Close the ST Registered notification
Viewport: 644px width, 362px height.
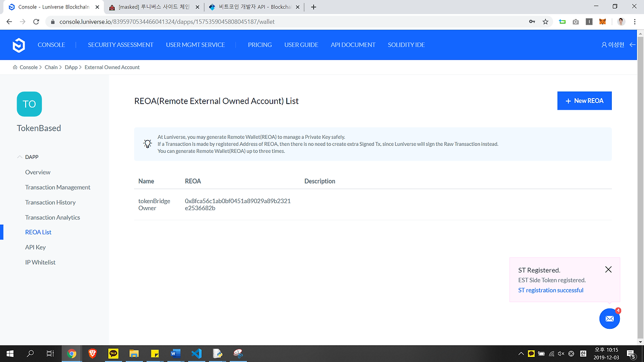coord(608,269)
